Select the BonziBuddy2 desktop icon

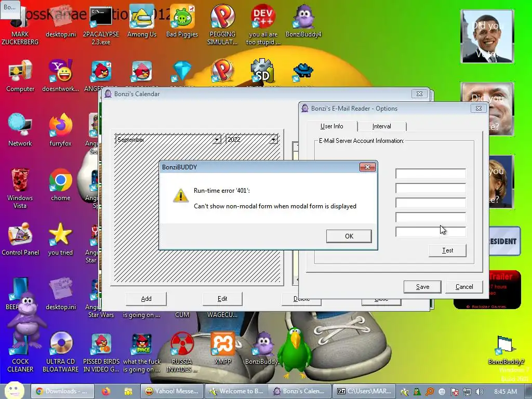506,350
